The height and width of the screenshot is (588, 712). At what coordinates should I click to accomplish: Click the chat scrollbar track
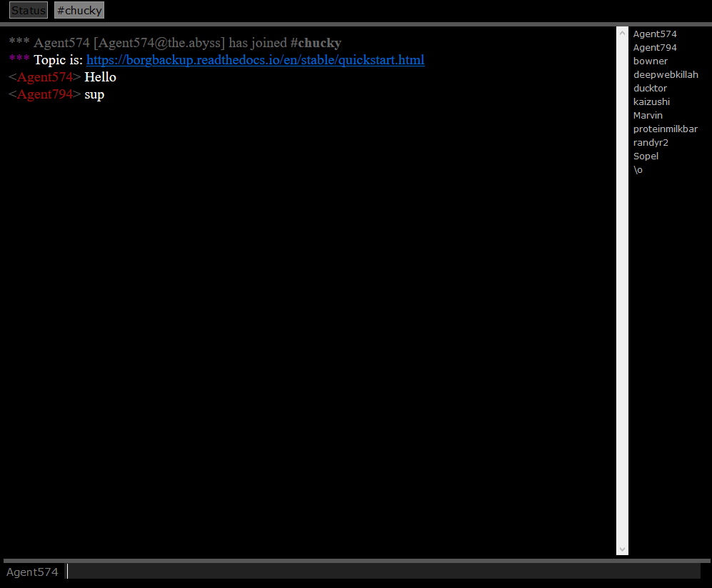point(622,291)
